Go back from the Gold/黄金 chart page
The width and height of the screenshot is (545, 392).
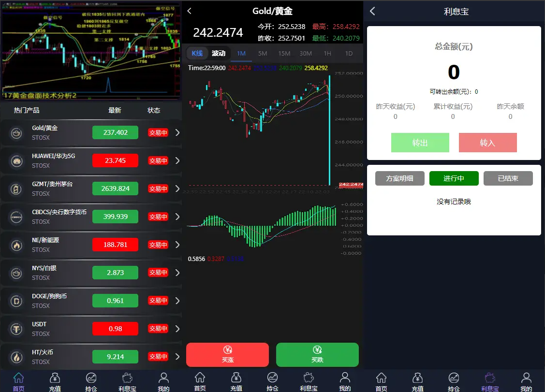(190, 11)
